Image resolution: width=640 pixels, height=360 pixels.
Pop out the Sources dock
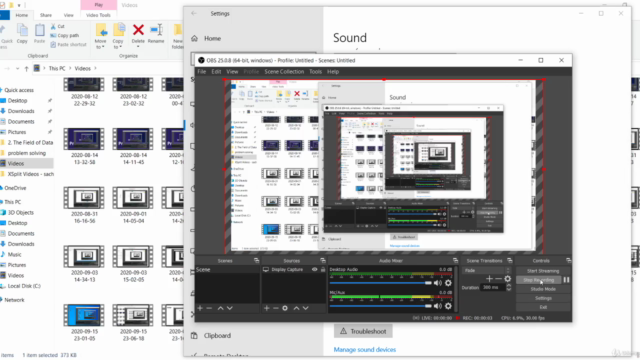tap(323, 260)
